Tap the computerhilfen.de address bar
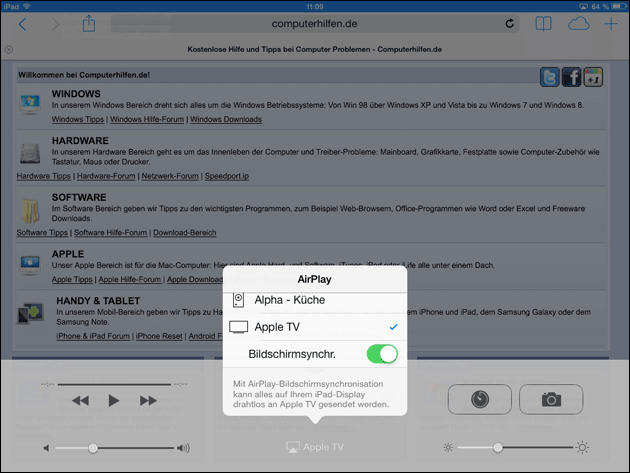630x473 pixels. (315, 24)
